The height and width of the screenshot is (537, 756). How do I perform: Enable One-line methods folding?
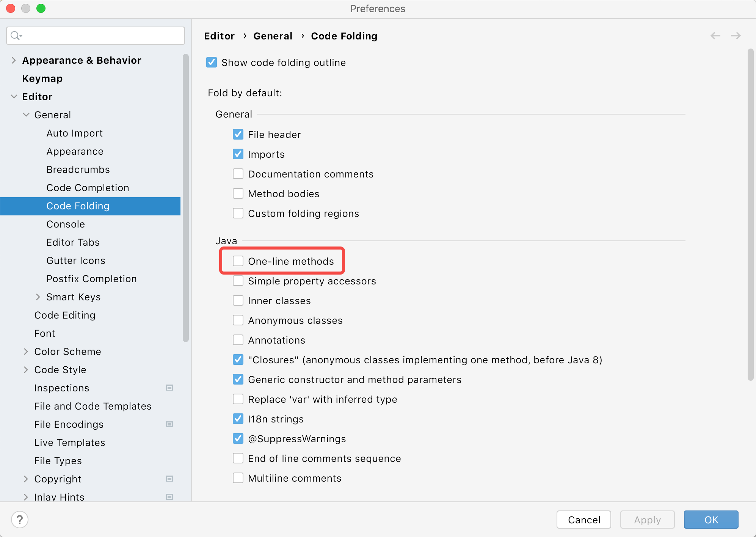238,261
